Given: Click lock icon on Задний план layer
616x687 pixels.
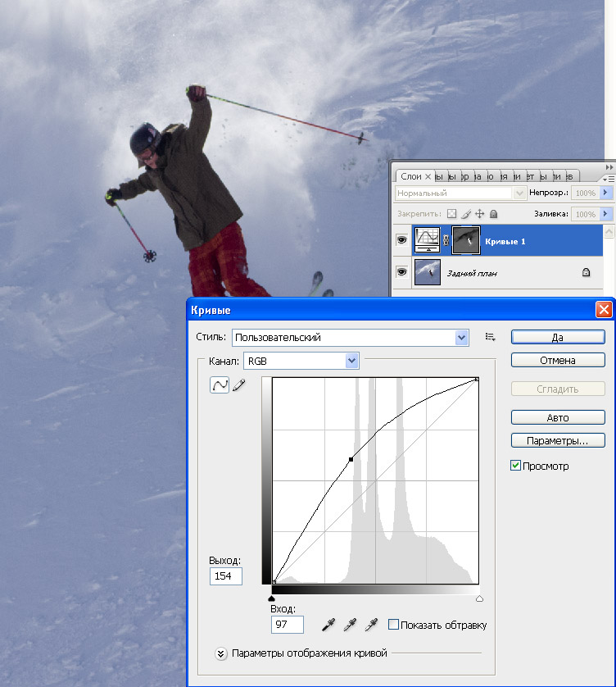Looking at the screenshot, I should pos(586,273).
